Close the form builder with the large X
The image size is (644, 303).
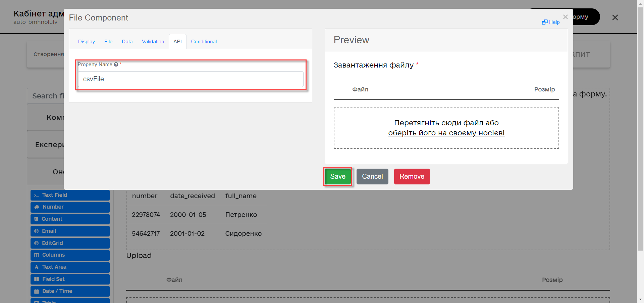(615, 17)
